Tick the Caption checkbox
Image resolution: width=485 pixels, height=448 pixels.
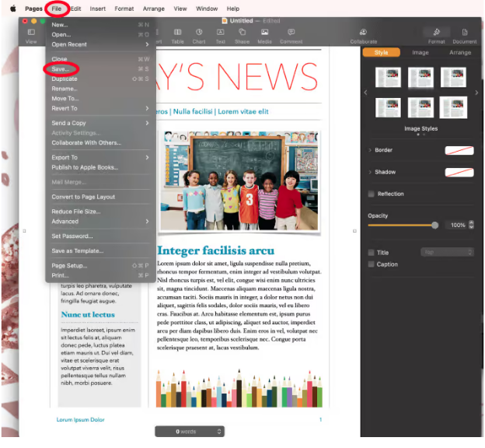click(x=372, y=264)
